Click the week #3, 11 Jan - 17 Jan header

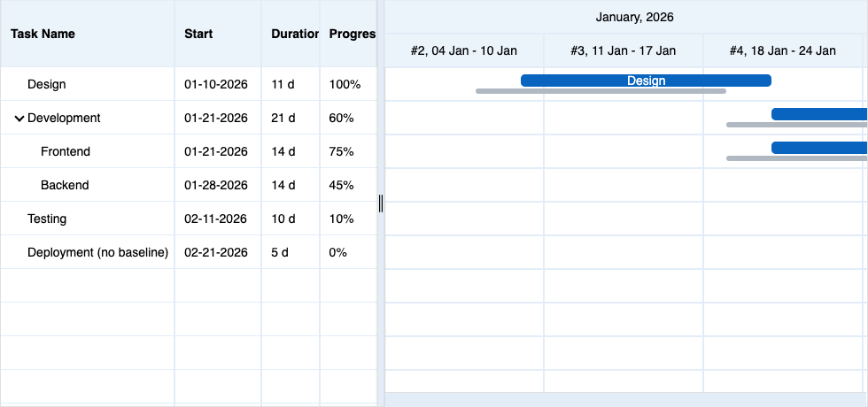click(x=623, y=50)
